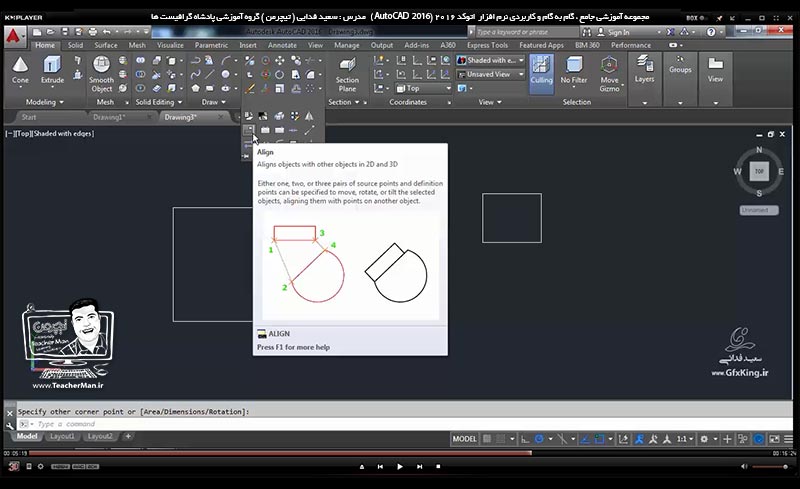
Task: Click the Customization menu icon in status bar
Action: 788,439
